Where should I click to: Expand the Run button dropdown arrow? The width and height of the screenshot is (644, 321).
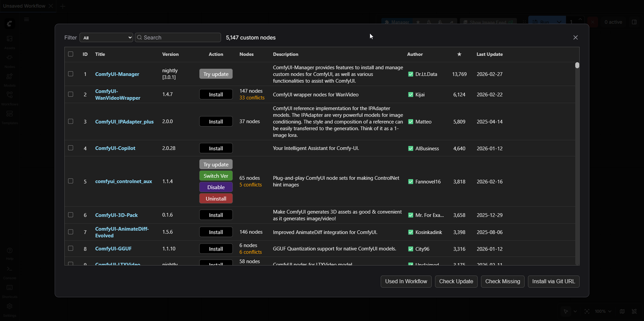[x=559, y=22]
